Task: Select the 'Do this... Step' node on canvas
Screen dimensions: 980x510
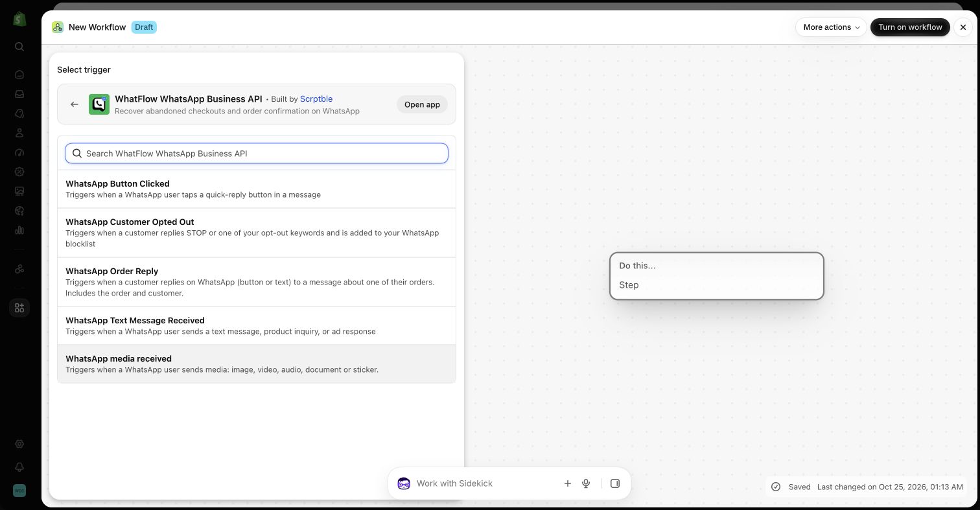Action: pos(717,276)
